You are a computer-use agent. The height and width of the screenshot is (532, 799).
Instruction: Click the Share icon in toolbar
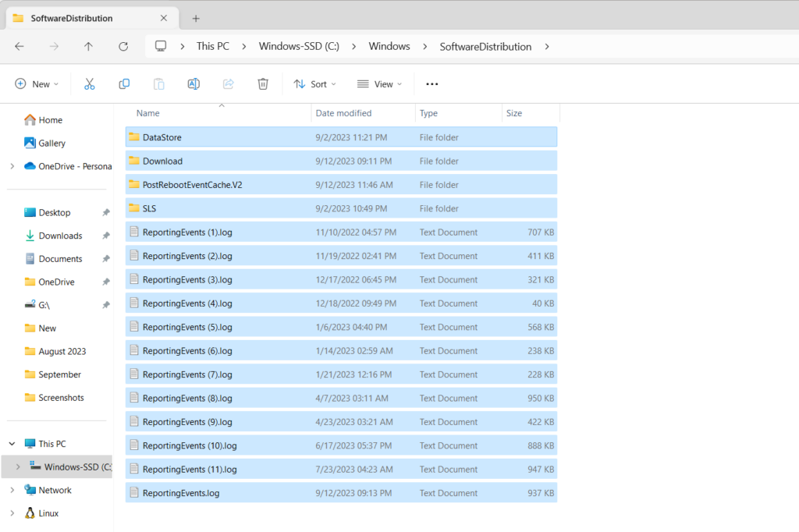tap(229, 84)
